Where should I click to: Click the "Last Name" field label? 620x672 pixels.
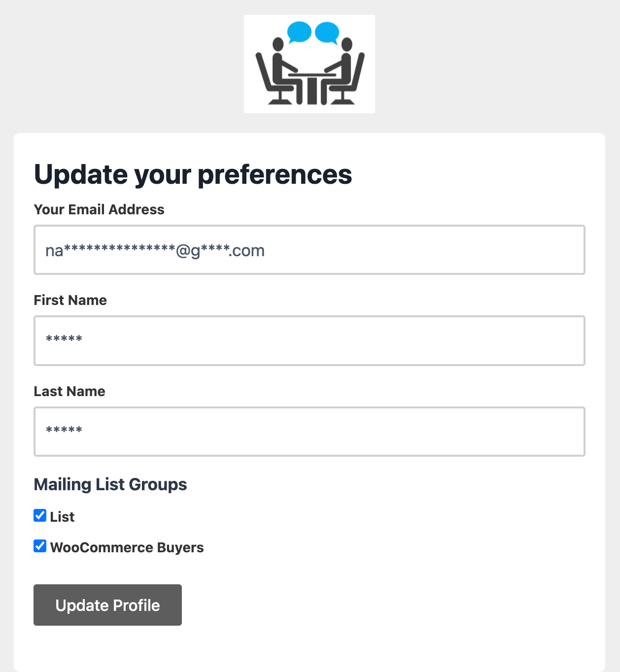point(69,391)
